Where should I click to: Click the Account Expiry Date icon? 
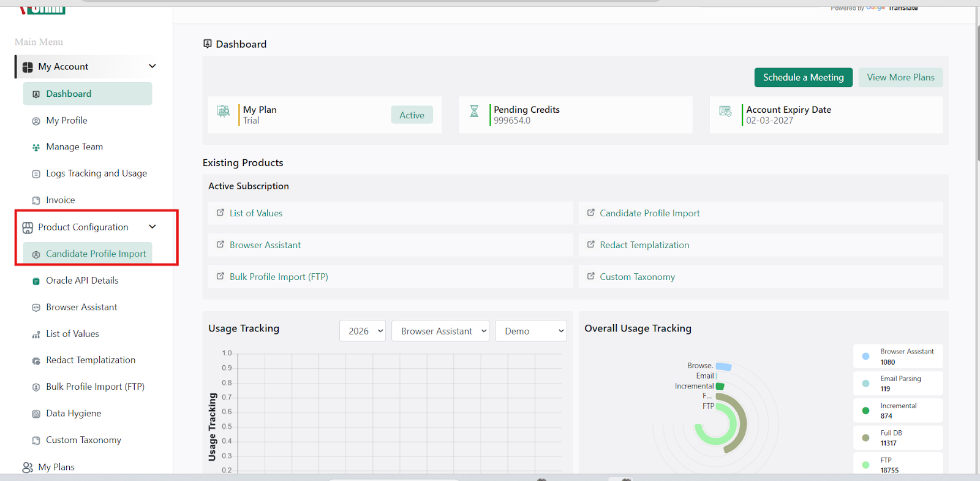pos(725,112)
